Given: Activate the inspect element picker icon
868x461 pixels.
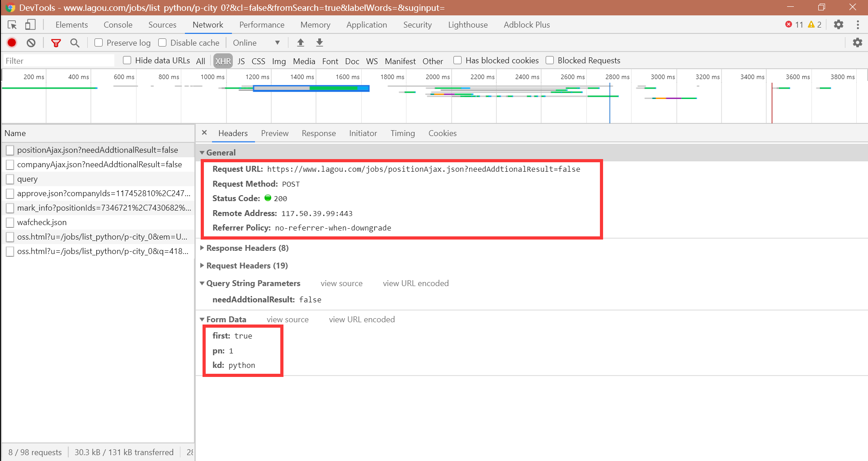Looking at the screenshot, I should [12, 25].
